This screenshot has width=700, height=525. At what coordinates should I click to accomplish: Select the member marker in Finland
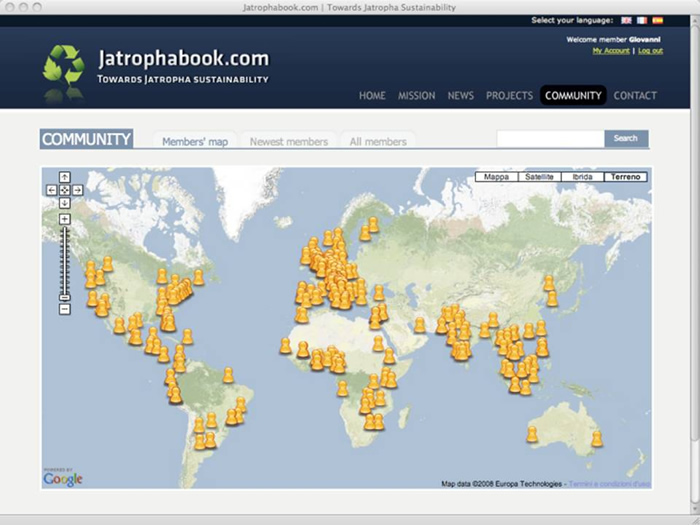(x=373, y=225)
